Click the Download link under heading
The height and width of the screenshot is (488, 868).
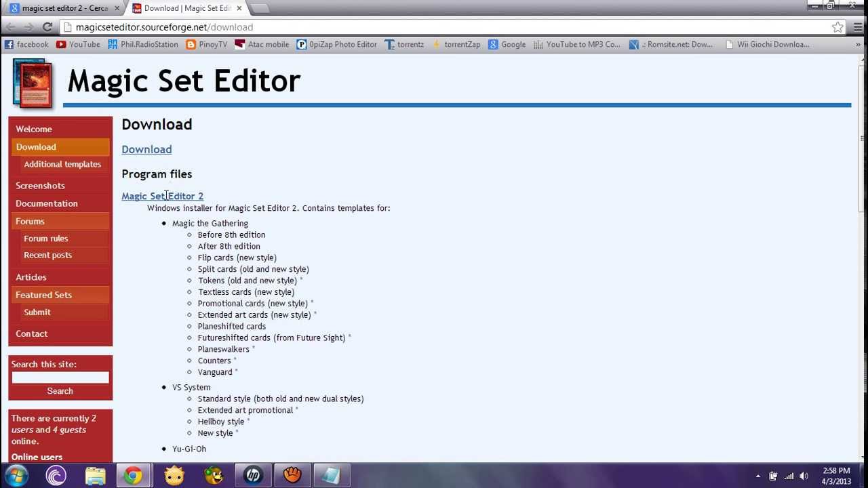146,149
